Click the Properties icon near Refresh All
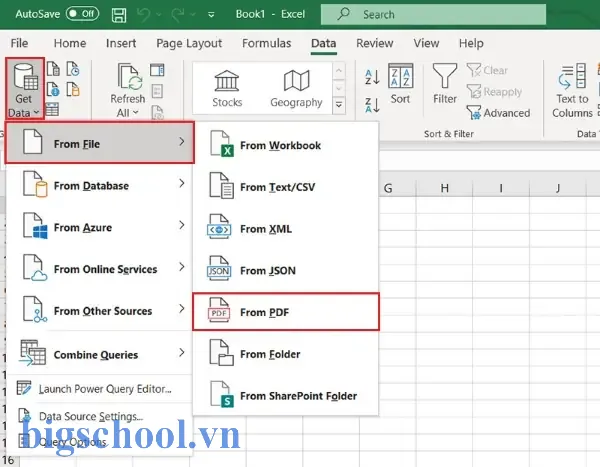 (157, 91)
